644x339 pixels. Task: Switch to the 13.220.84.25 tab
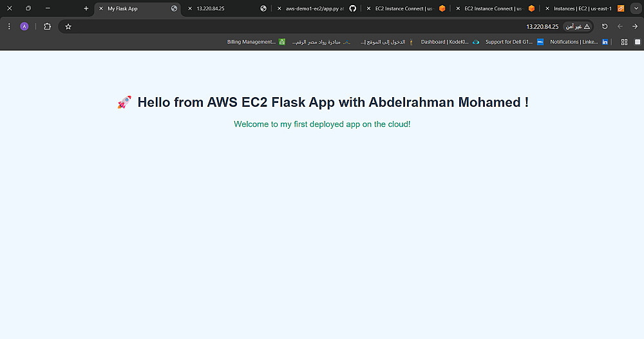point(219,8)
